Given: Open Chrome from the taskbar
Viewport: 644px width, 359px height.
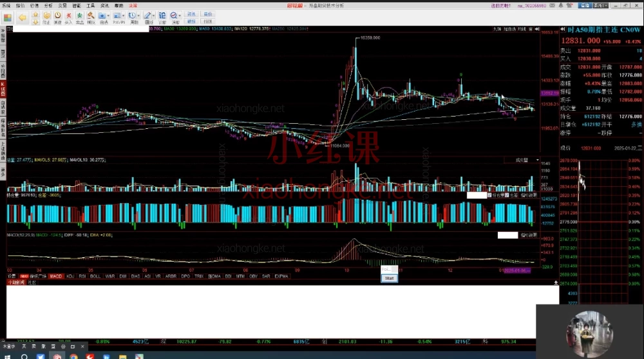Looking at the screenshot, I should click(73, 356).
